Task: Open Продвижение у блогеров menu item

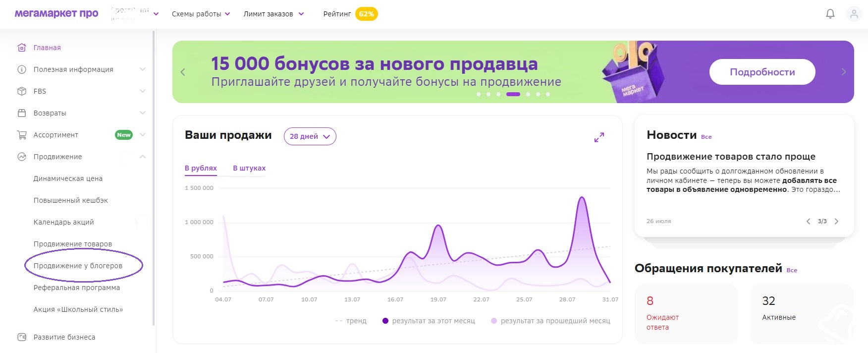Action: point(78,266)
